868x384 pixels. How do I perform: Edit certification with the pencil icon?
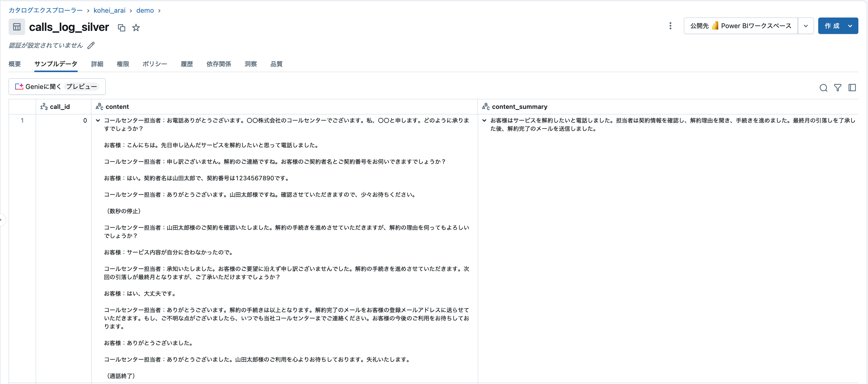91,46
